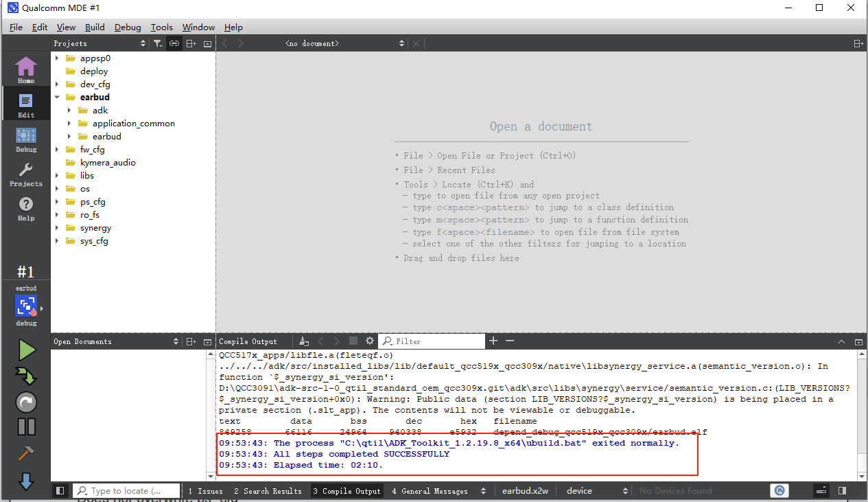Click the clear Compile Output brush icon

(x=304, y=341)
